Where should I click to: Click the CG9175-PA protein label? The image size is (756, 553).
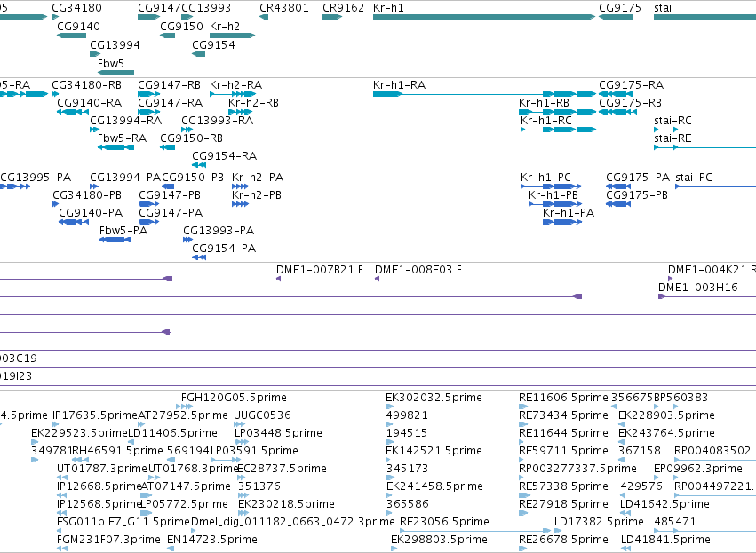638,178
